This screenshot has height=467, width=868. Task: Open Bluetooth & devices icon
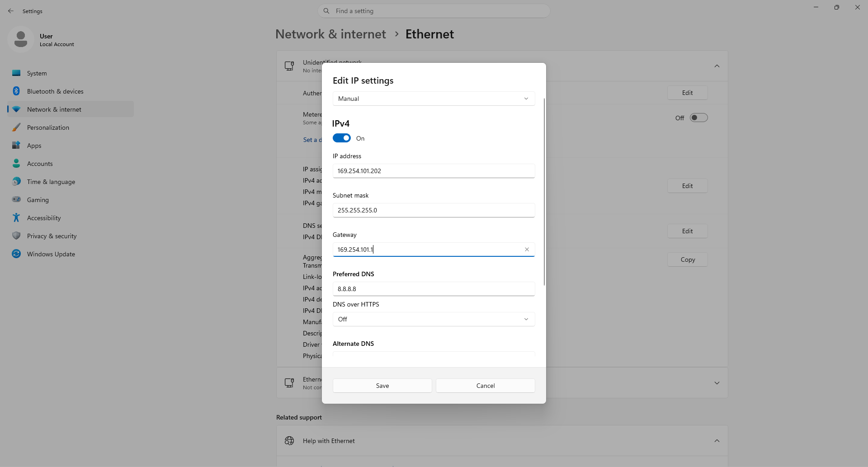tap(16, 91)
